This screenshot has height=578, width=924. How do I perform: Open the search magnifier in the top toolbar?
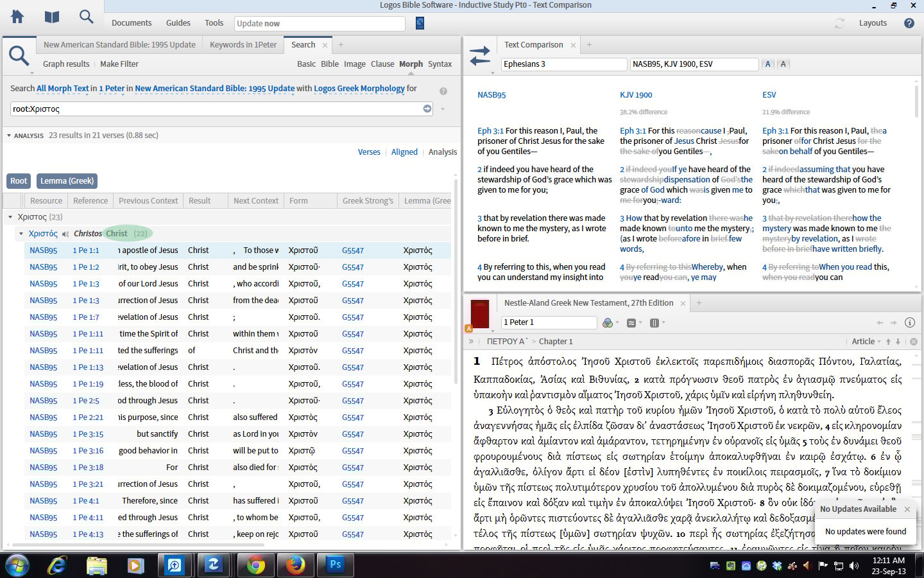point(86,17)
